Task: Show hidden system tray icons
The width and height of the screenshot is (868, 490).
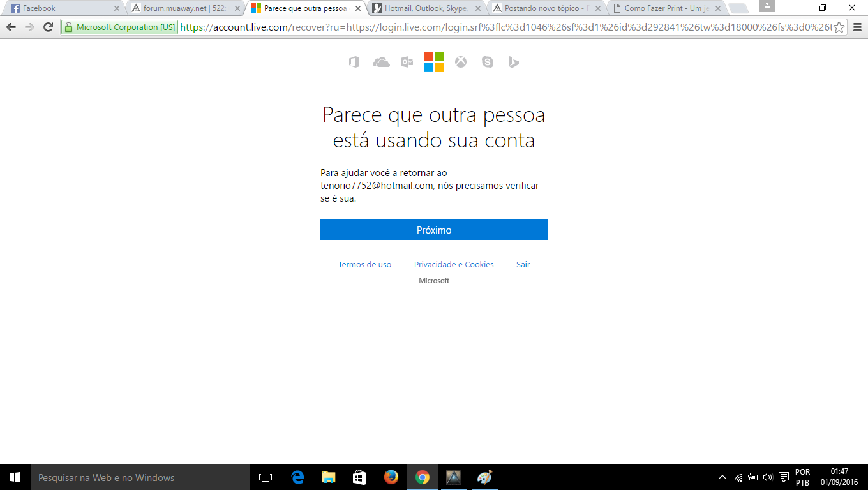Action: (x=722, y=477)
